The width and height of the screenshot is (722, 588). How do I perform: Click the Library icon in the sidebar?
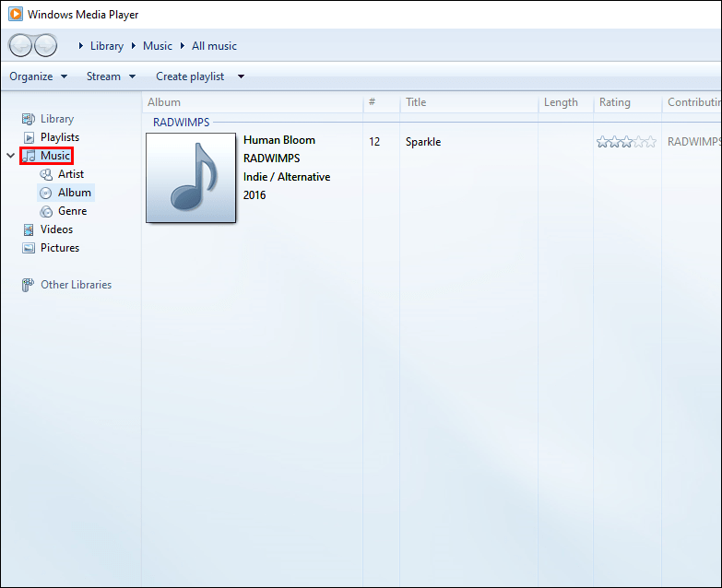click(29, 119)
